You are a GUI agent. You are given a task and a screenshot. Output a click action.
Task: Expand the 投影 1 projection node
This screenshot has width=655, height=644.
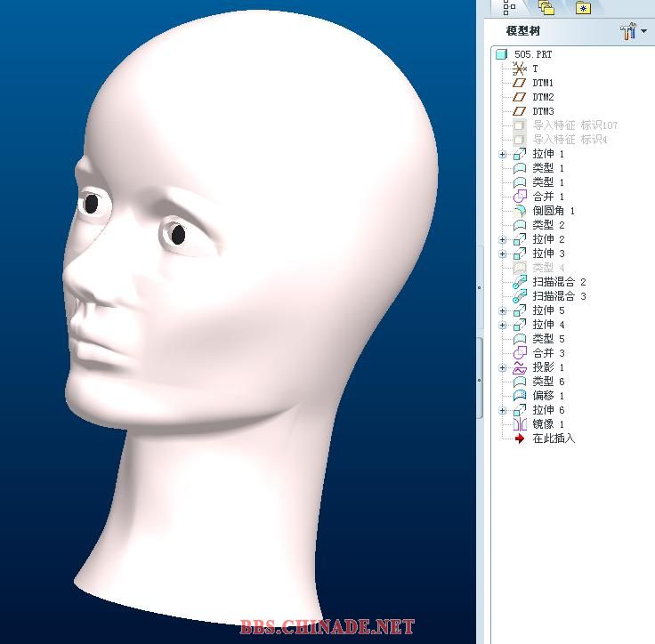[x=503, y=367]
